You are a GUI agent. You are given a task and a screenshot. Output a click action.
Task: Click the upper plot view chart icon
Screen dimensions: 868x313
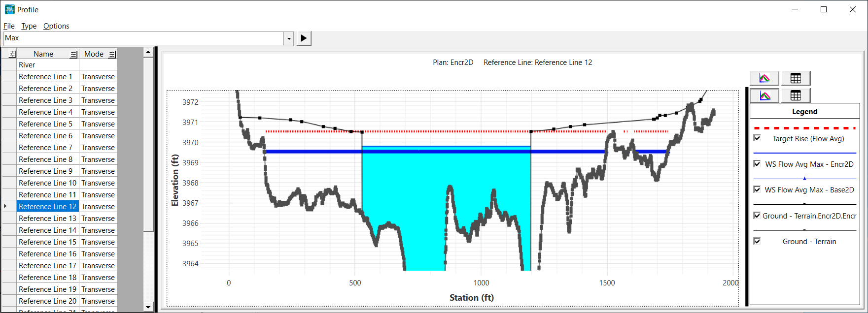click(764, 78)
